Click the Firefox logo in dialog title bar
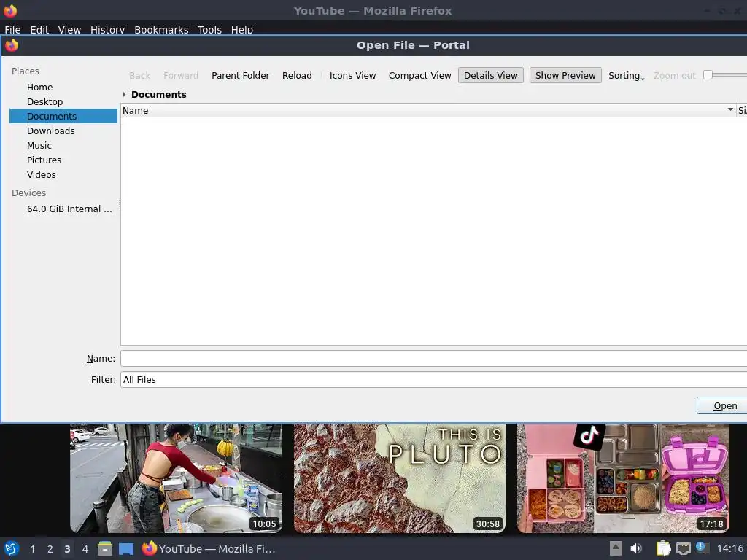747x560 pixels. (x=12, y=45)
